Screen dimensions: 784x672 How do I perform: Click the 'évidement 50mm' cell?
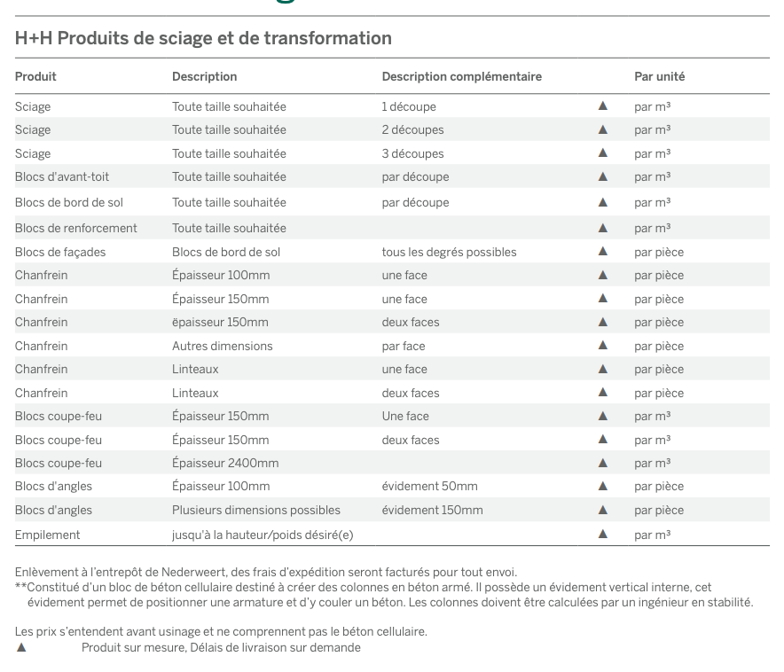click(429, 486)
